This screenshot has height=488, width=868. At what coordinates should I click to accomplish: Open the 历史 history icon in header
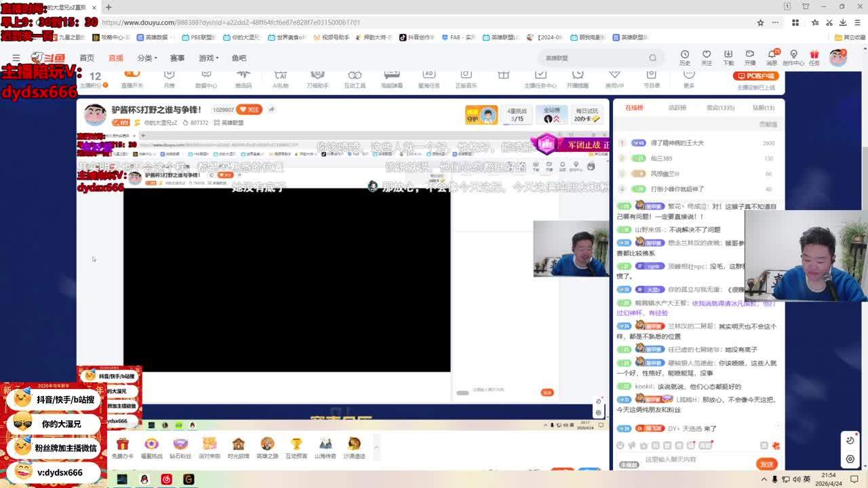684,57
